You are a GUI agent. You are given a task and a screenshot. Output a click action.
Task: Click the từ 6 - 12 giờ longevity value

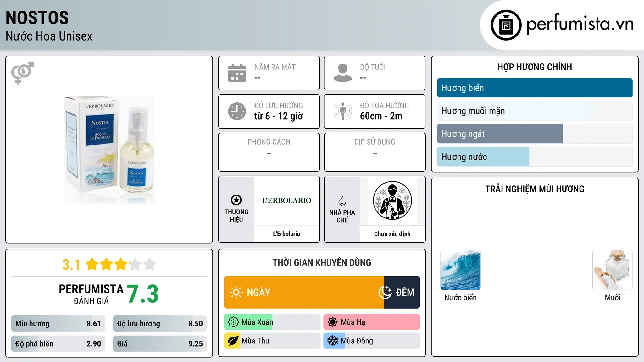279,116
